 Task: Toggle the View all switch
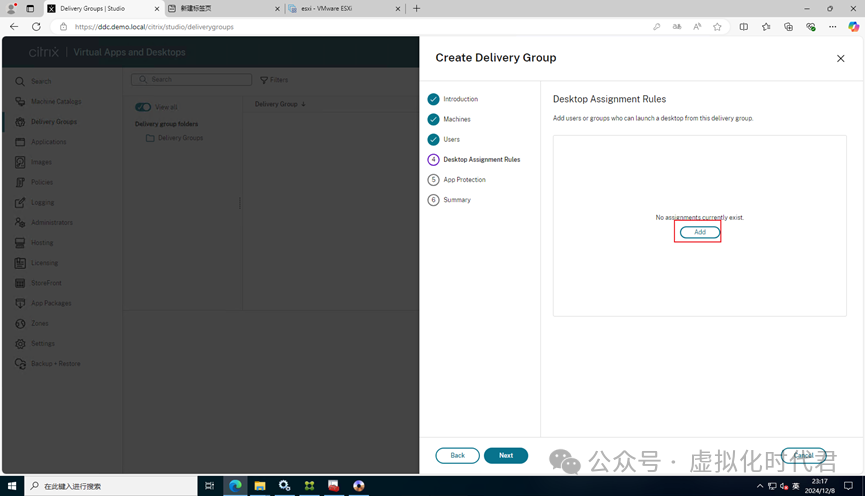[x=143, y=107]
